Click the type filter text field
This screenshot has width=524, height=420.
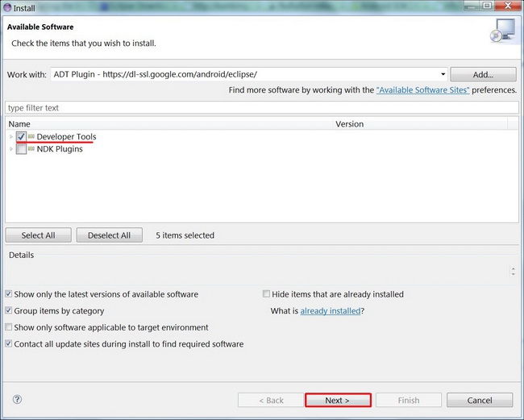pos(262,107)
